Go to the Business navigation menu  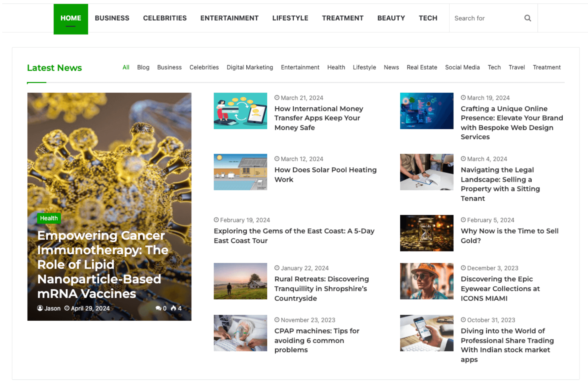point(112,18)
